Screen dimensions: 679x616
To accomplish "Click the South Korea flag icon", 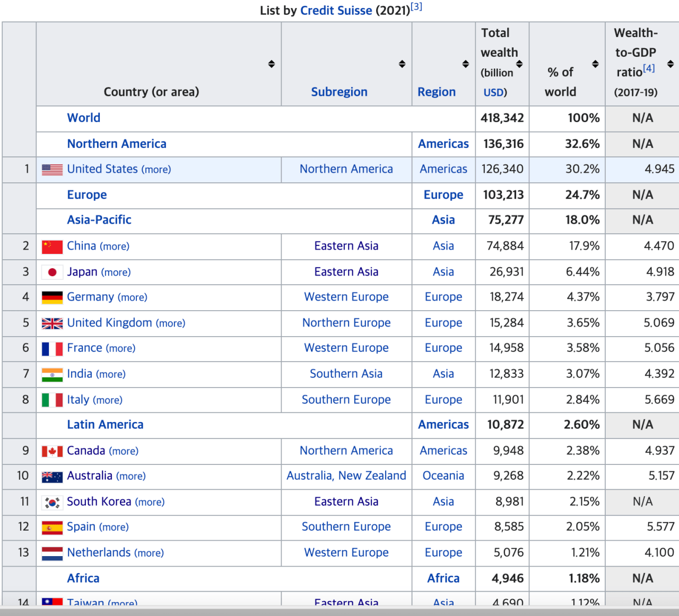I will (x=52, y=502).
